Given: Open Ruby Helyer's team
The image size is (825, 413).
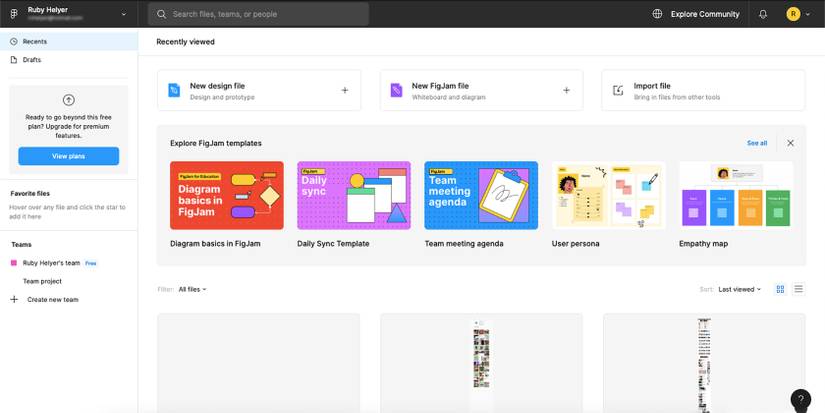Looking at the screenshot, I should click(51, 263).
